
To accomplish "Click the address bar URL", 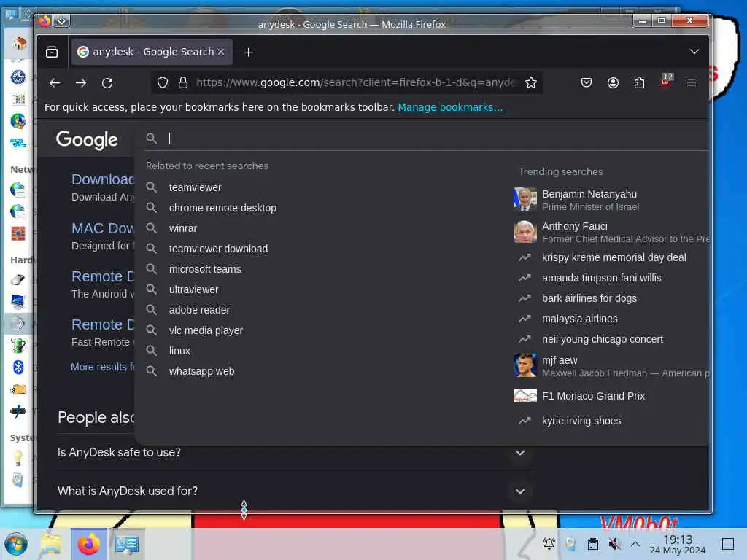I will [x=355, y=83].
